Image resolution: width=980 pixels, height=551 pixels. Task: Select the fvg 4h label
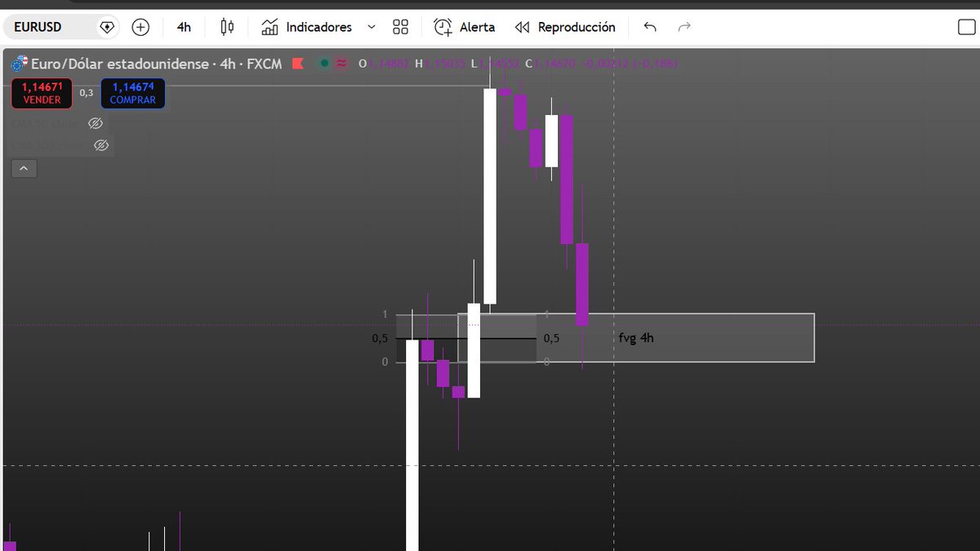click(x=636, y=337)
